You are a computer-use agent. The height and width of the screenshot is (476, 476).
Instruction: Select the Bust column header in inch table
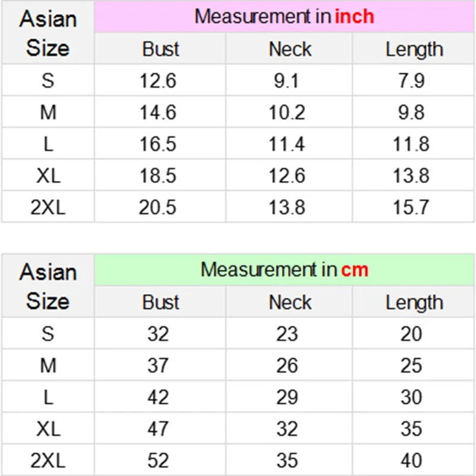161,49
